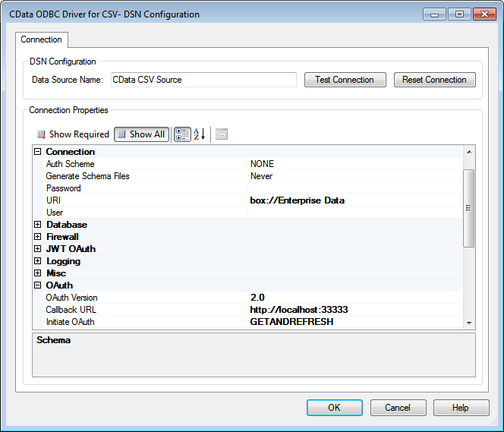The image size is (504, 432).
Task: Expand the Logging category
Action: 38,261
